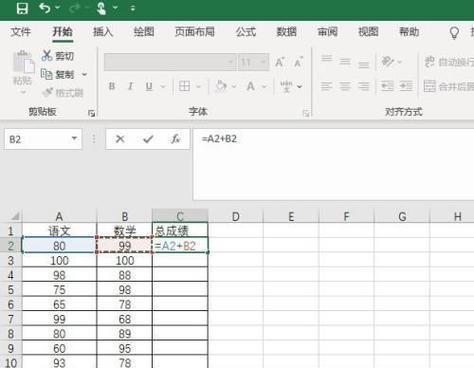Toggle Underline formatting button
The image size is (474, 368).
[149, 87]
